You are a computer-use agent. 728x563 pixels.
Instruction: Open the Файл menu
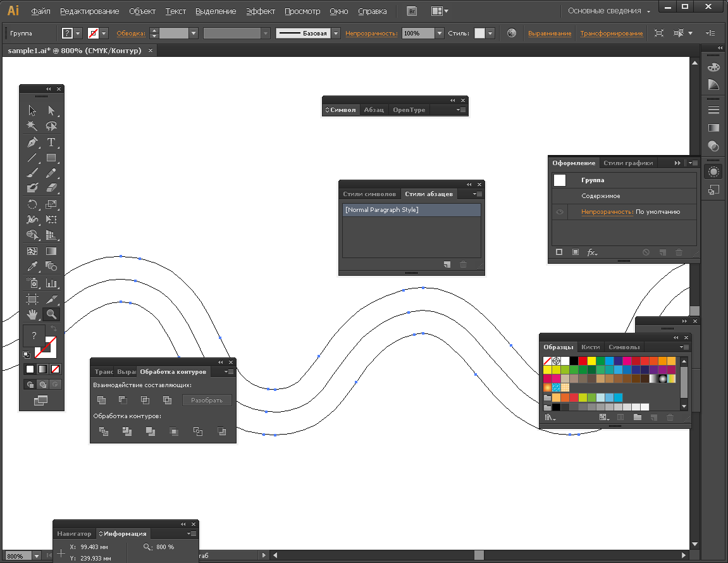[40, 11]
